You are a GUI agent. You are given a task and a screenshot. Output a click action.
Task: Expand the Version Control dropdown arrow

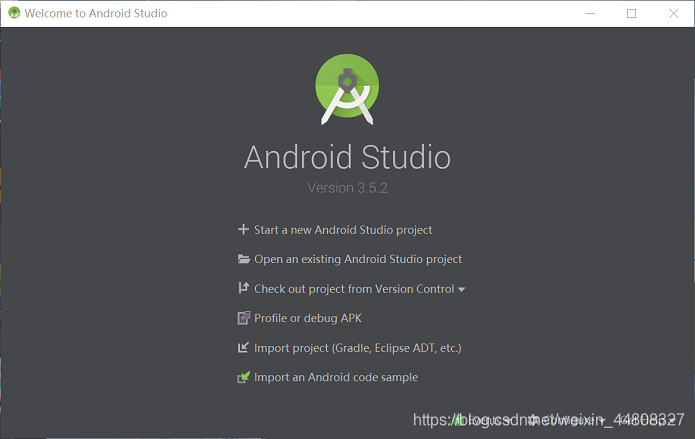(x=461, y=290)
